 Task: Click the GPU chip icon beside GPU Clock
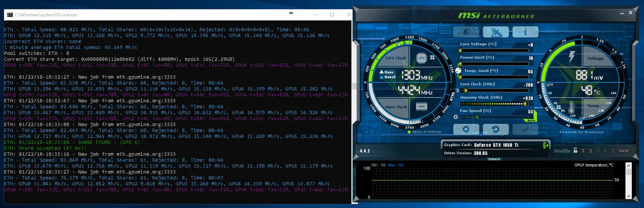pos(422,58)
